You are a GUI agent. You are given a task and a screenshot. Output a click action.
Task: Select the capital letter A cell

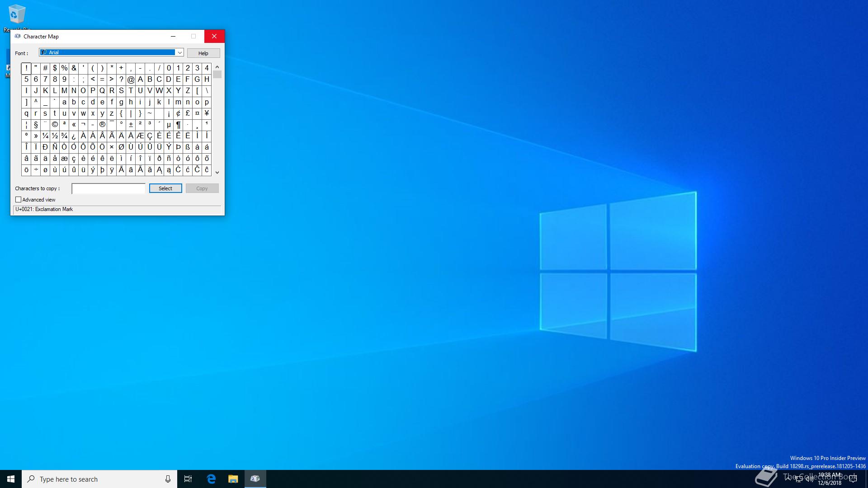click(x=140, y=80)
